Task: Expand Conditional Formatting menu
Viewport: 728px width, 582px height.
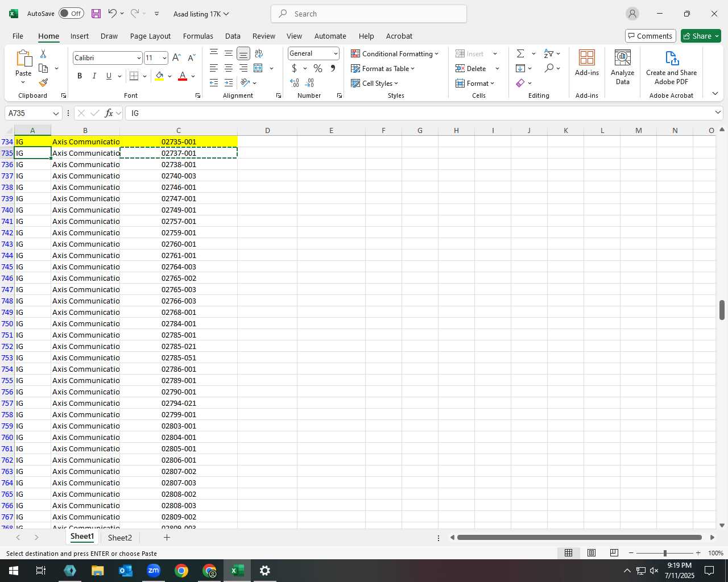Action: click(x=395, y=53)
